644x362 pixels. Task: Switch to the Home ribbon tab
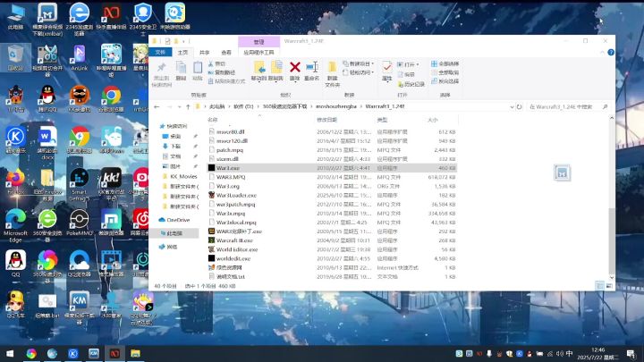pos(182,52)
